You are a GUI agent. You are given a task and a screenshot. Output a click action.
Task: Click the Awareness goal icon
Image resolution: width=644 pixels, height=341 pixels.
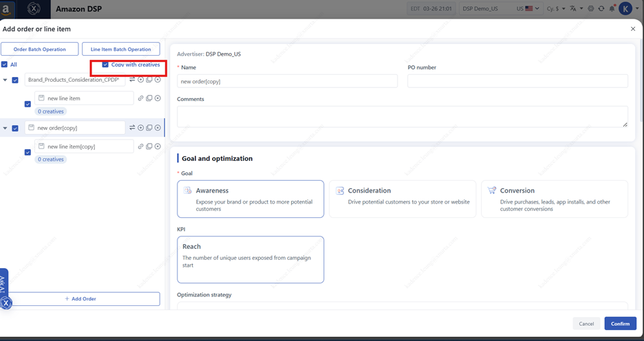pyautogui.click(x=188, y=190)
